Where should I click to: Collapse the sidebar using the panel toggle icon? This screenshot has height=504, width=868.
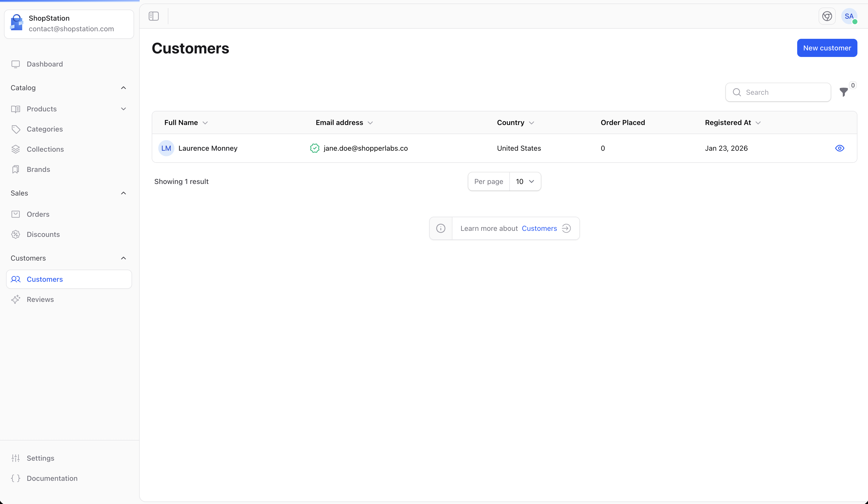click(x=153, y=16)
